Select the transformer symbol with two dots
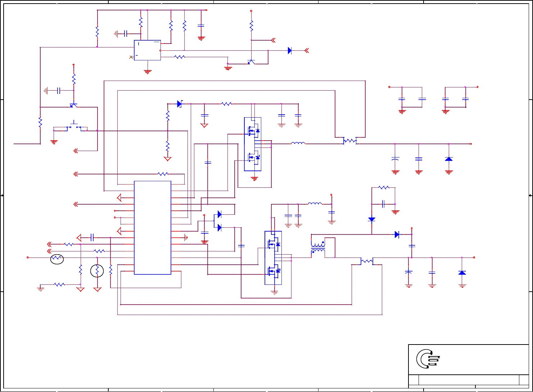 (x=318, y=247)
